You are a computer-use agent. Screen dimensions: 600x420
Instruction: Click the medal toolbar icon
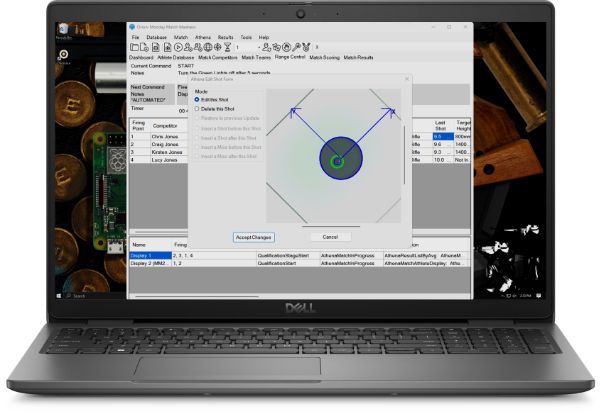(x=306, y=47)
